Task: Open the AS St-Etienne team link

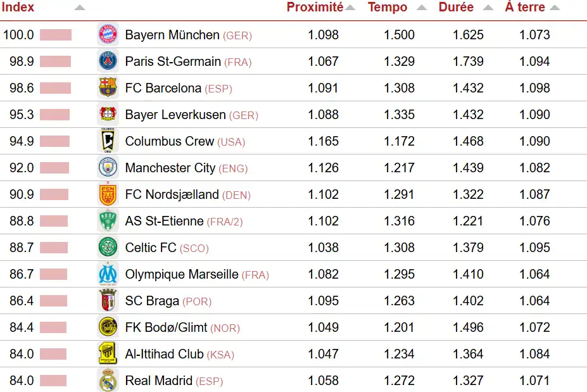Action: point(165,221)
